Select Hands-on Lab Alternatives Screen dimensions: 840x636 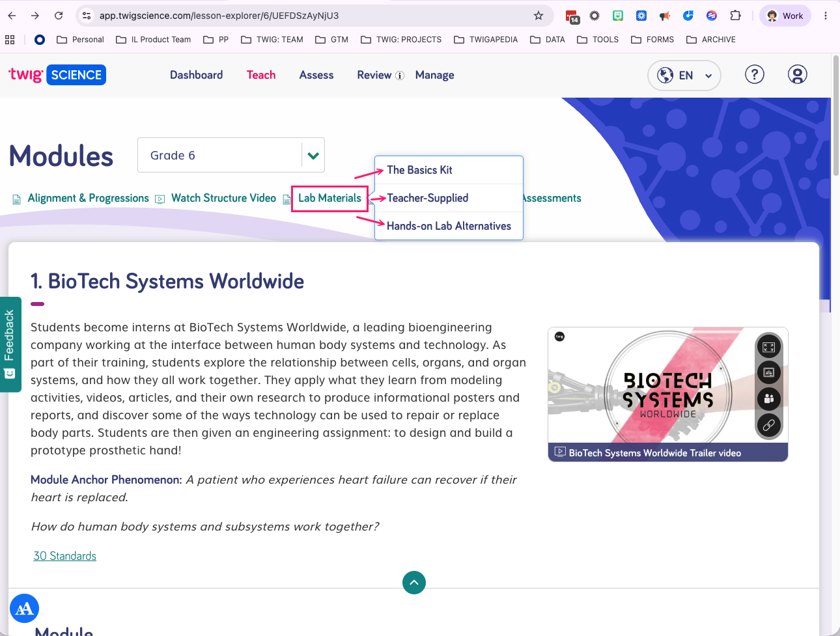click(449, 226)
